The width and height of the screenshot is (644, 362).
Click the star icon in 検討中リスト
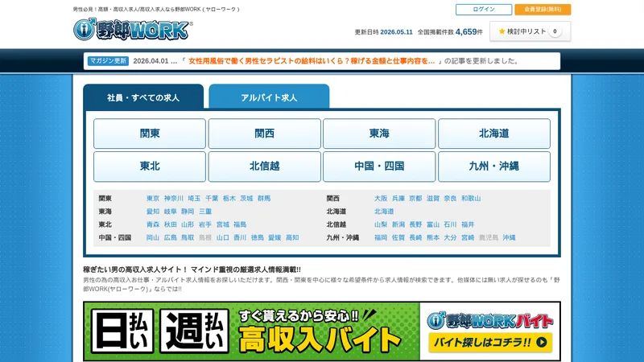[x=502, y=31]
